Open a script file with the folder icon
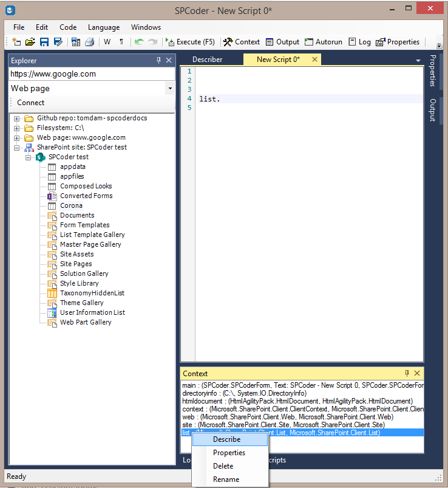Viewport: 448px width, 488px height. point(30,42)
